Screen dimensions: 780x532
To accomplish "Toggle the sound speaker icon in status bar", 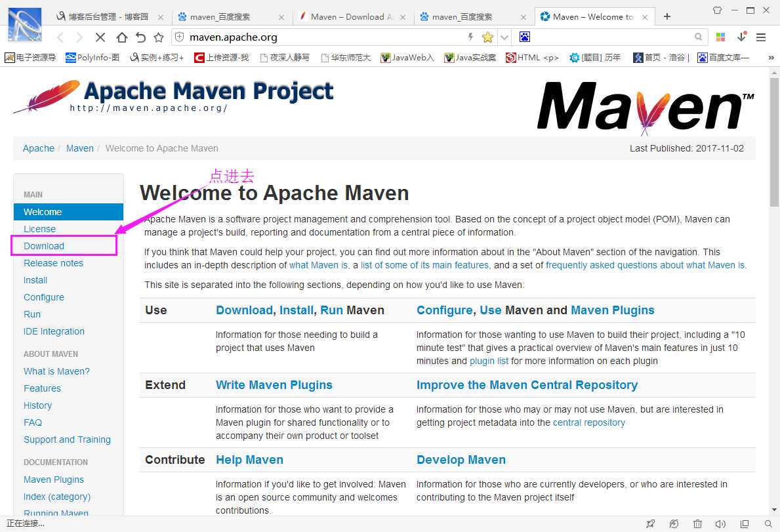I will pos(720,523).
